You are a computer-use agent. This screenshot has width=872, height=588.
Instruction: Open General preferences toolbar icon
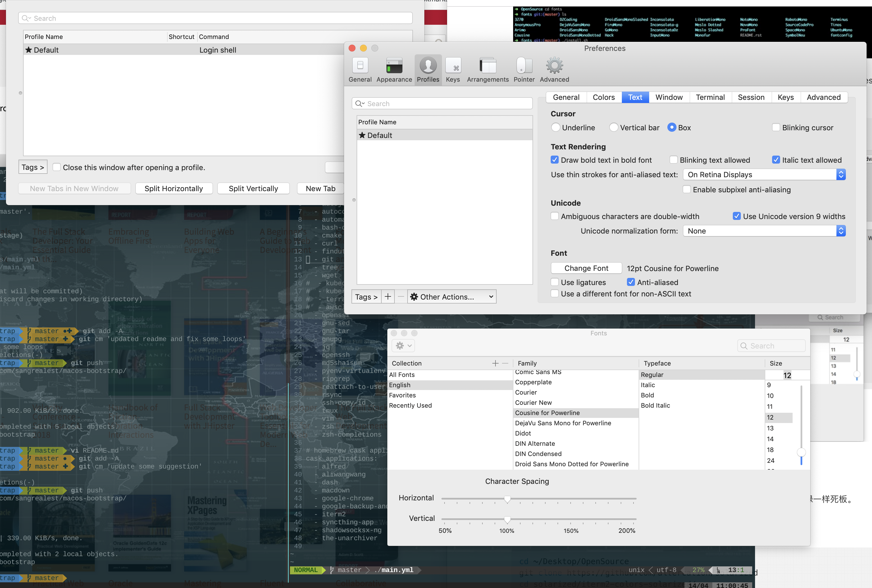click(x=360, y=70)
